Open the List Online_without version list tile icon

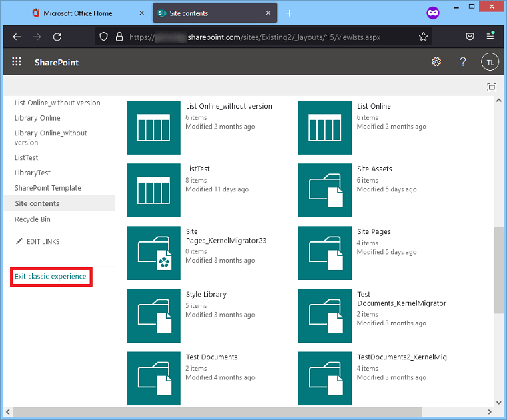[x=153, y=127]
